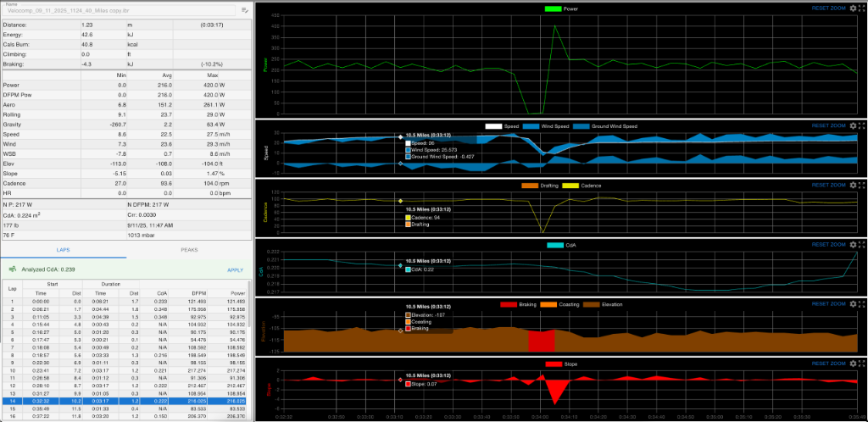Click the Cadence avg value 93.6
Screen dimensions: 868x422
pyautogui.click(x=165, y=183)
